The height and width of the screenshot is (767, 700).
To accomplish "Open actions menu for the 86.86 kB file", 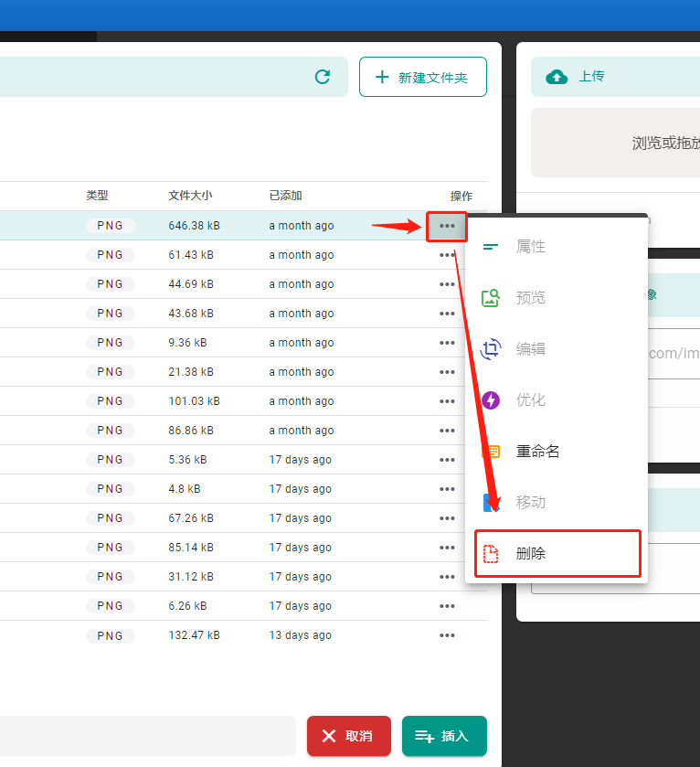I will coord(447,431).
